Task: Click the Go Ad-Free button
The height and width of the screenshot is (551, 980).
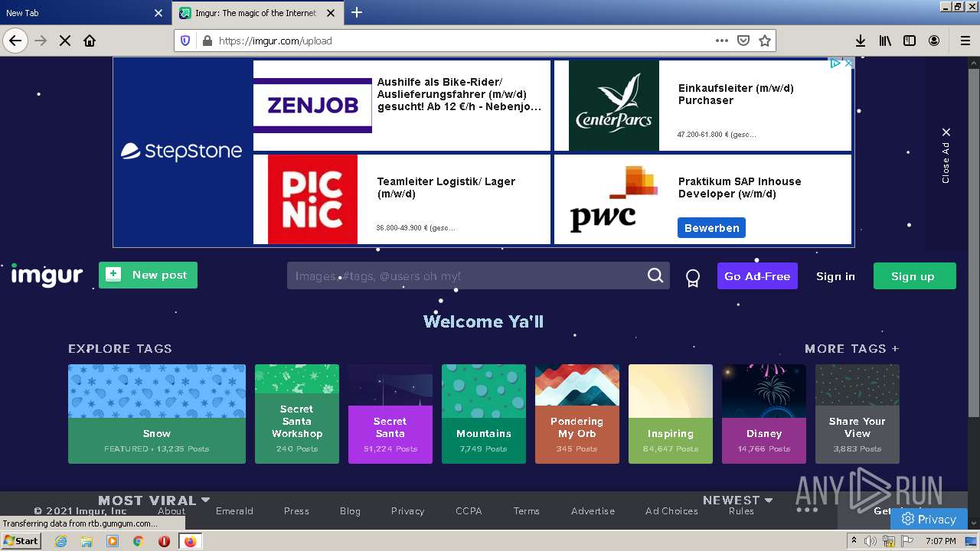Action: click(x=757, y=276)
